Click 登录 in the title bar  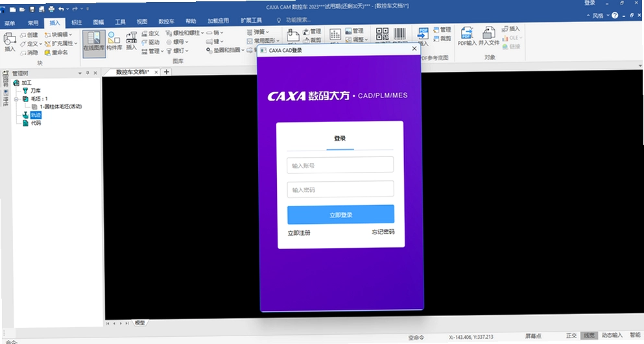pos(590,3)
